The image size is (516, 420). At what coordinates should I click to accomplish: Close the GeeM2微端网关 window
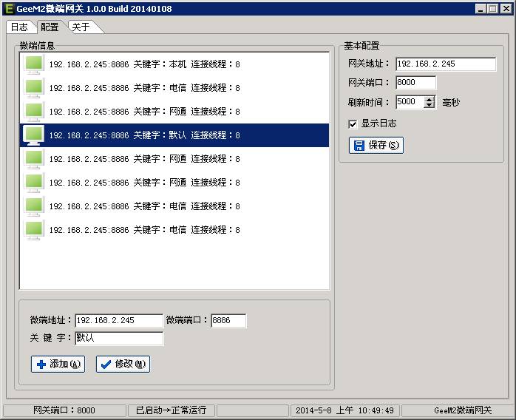tap(506, 9)
